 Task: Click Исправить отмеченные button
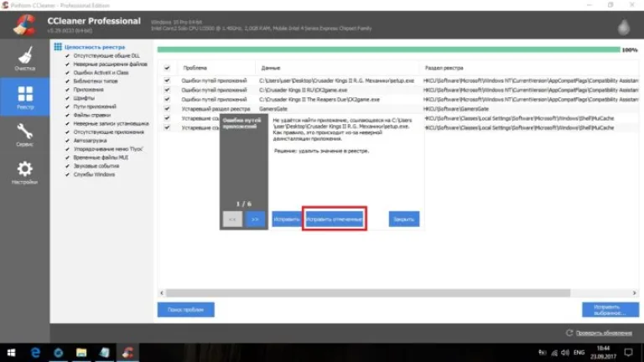[x=335, y=220]
